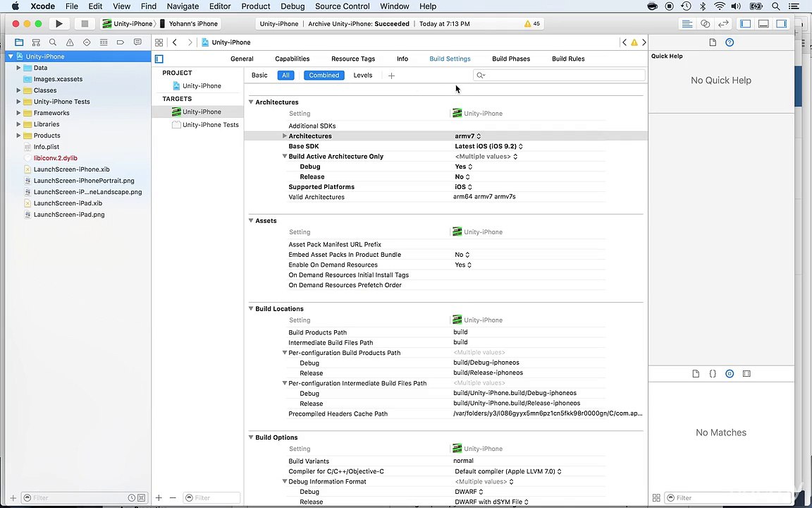Image resolution: width=812 pixels, height=508 pixels.
Task: Select Info.plist in the navigator
Action: click(x=46, y=147)
